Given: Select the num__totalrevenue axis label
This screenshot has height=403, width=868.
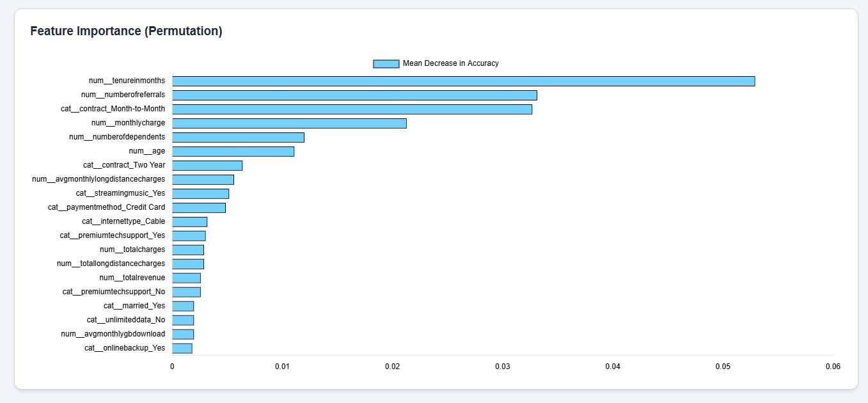Looking at the screenshot, I should [132, 278].
